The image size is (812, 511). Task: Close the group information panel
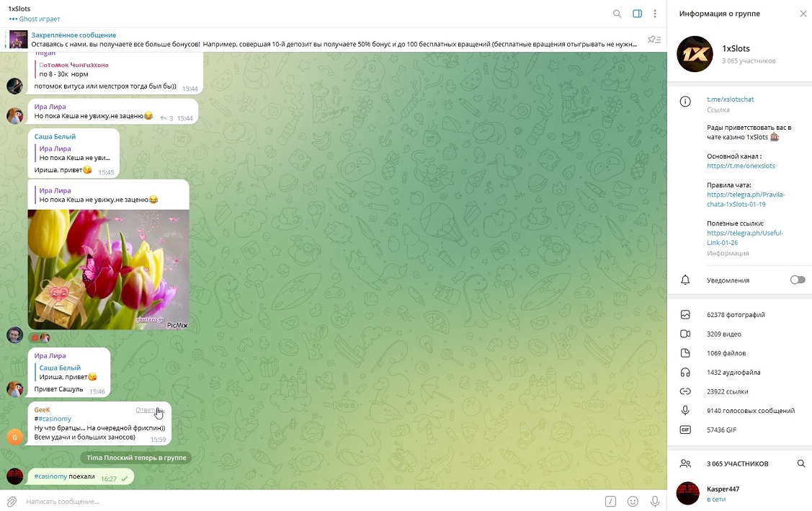[x=803, y=14]
